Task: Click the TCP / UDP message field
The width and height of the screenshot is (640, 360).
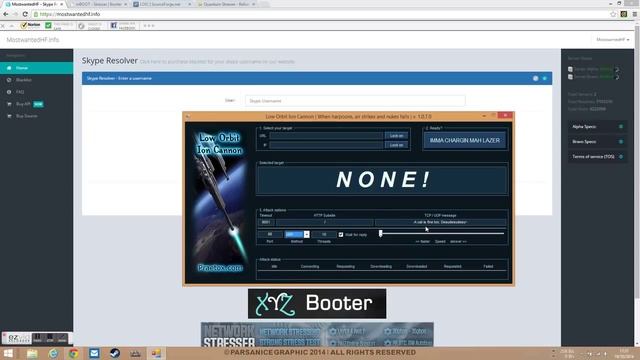Action: click(x=440, y=222)
